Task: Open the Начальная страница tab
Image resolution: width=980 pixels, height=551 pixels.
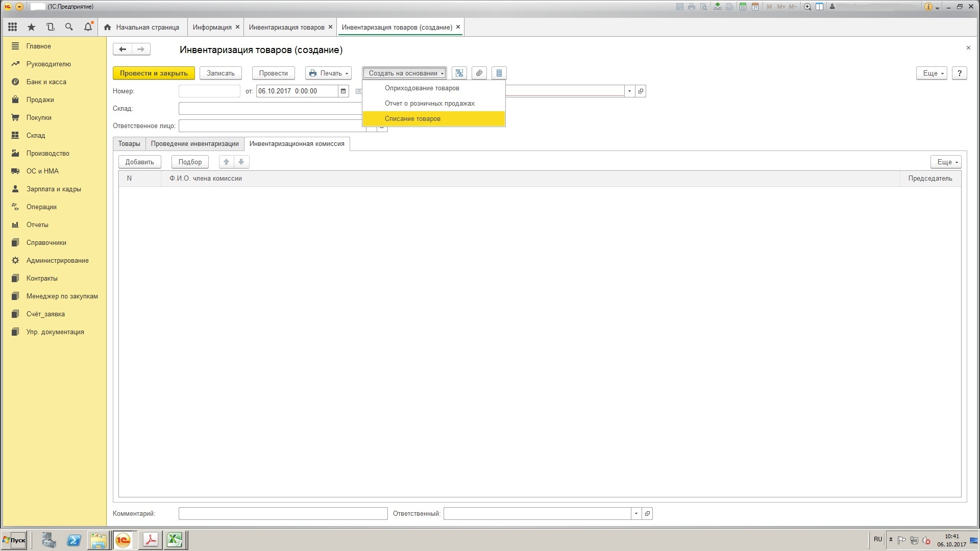Action: tap(142, 27)
